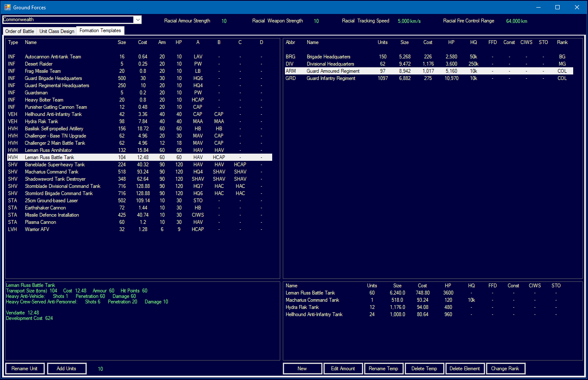Screen dimensions: 588x380
Task: Select the Warrior AFV unit
Action: 140,229
